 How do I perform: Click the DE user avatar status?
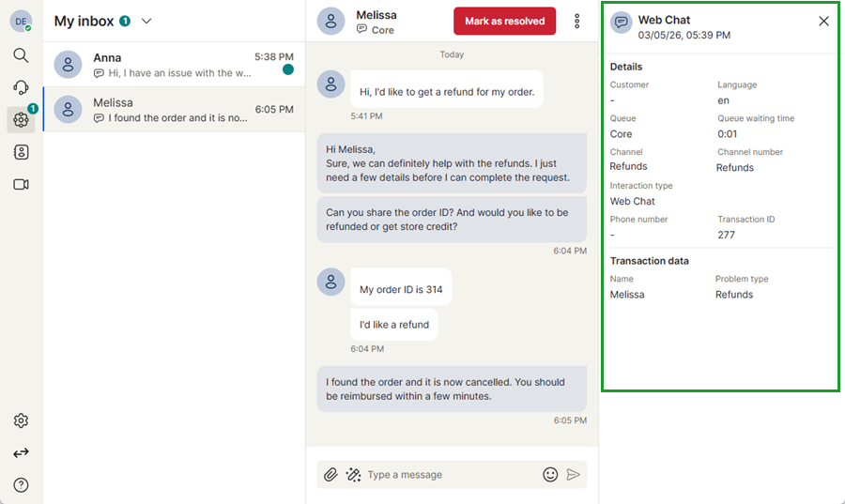click(21, 21)
